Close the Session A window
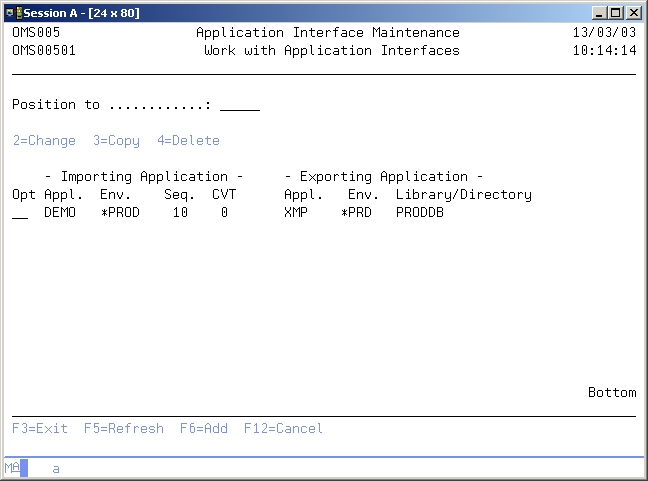Viewport: 648px width, 481px height. (632, 12)
